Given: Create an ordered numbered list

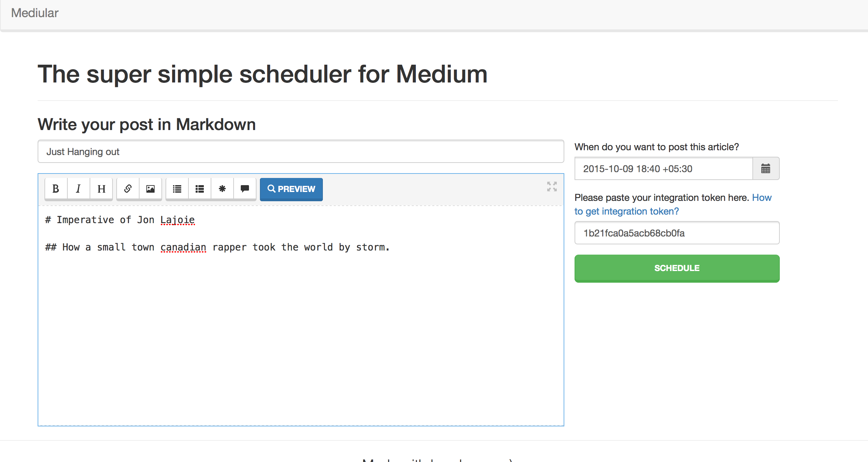Looking at the screenshot, I should coord(199,189).
